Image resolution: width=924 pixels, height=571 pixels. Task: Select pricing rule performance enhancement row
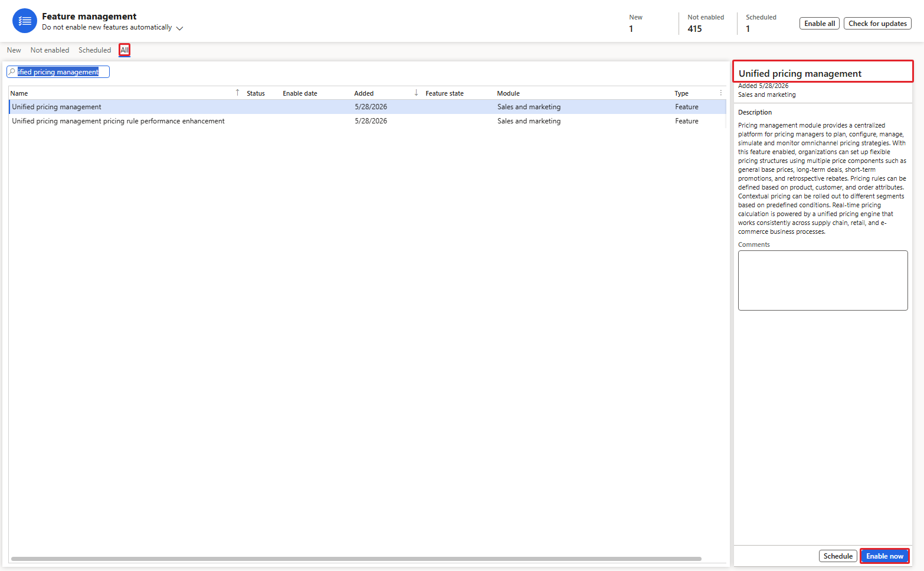[367, 121]
